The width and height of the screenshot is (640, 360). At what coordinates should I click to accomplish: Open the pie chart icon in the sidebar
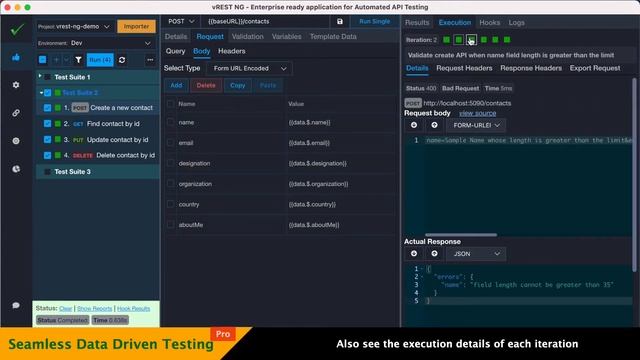point(16,169)
